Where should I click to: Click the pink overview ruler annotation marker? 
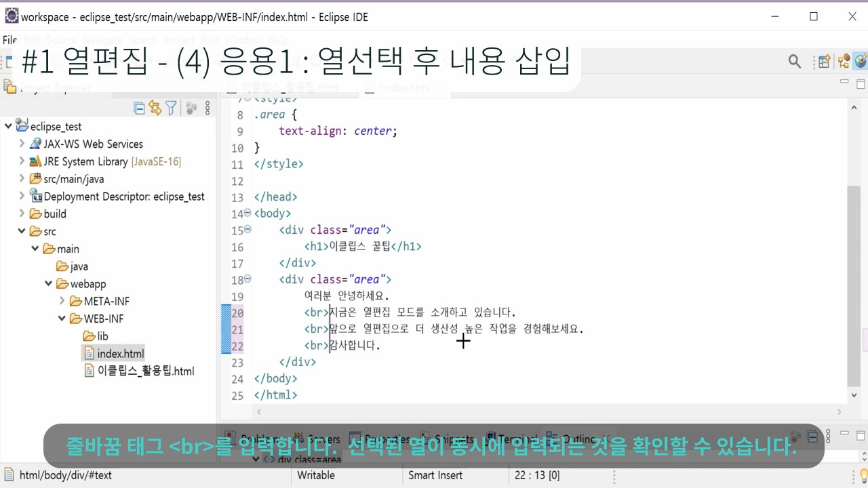tap(865, 341)
